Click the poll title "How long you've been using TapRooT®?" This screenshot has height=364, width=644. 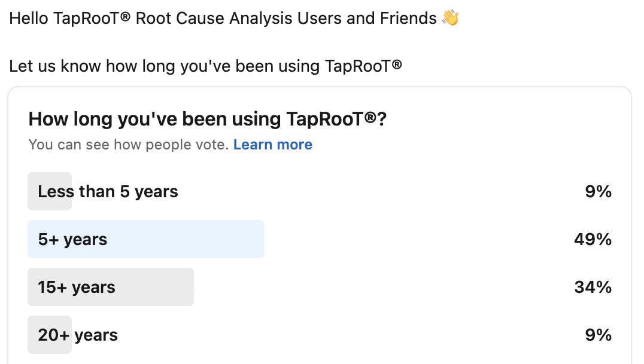[208, 118]
